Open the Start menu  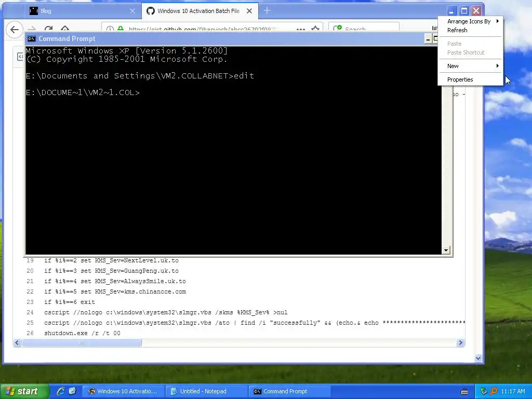pyautogui.click(x=24, y=391)
